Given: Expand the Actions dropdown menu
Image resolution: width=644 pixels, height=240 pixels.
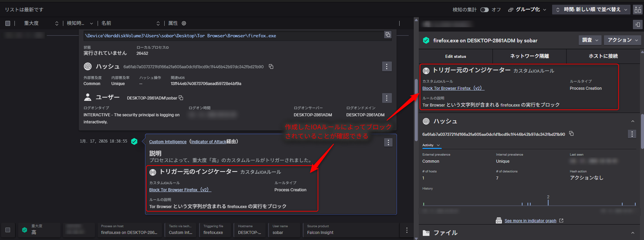Looking at the screenshot, I should pos(622,40).
